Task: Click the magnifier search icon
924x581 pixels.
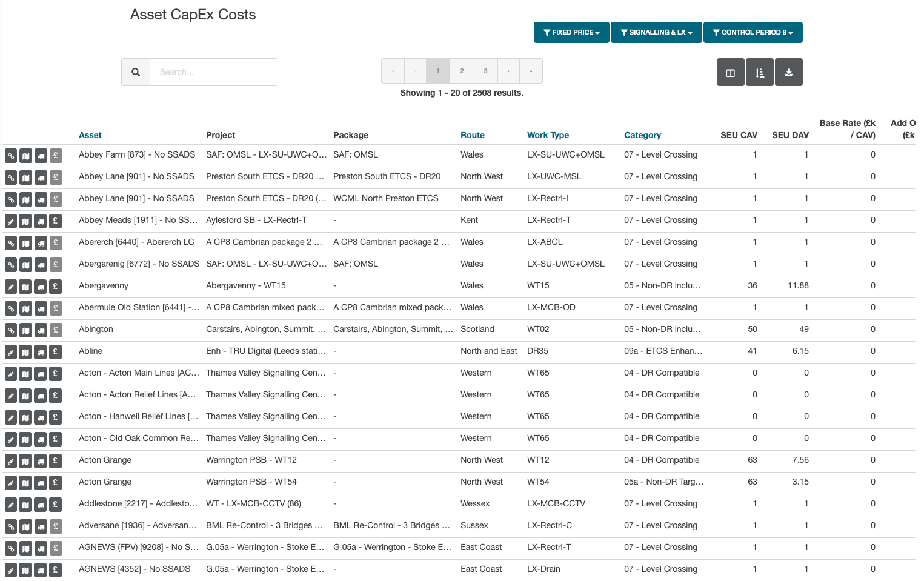Action: 136,72
